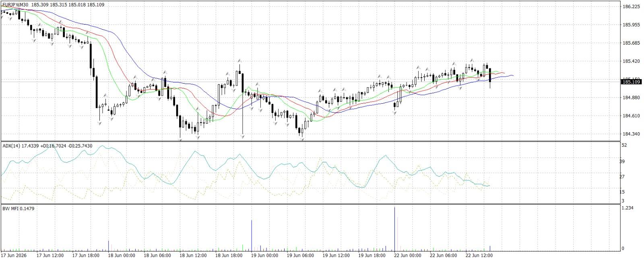Click the 17 Jun 18:00 time label

[86, 256]
